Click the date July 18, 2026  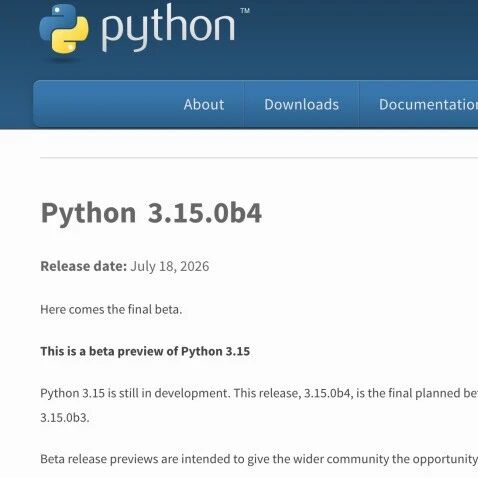(170, 266)
